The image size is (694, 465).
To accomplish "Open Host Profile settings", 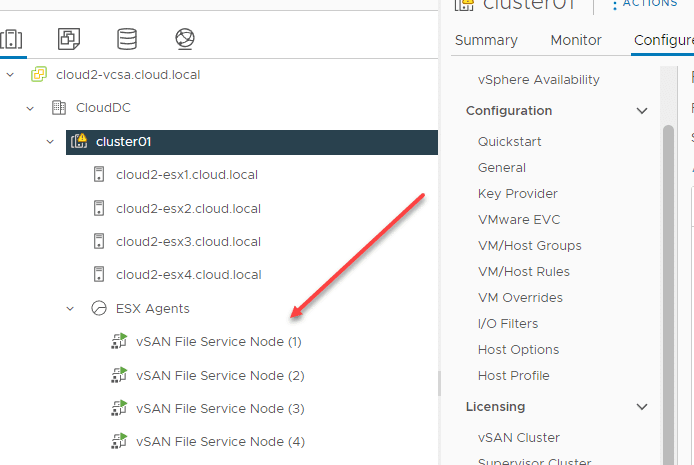I will [x=513, y=376].
